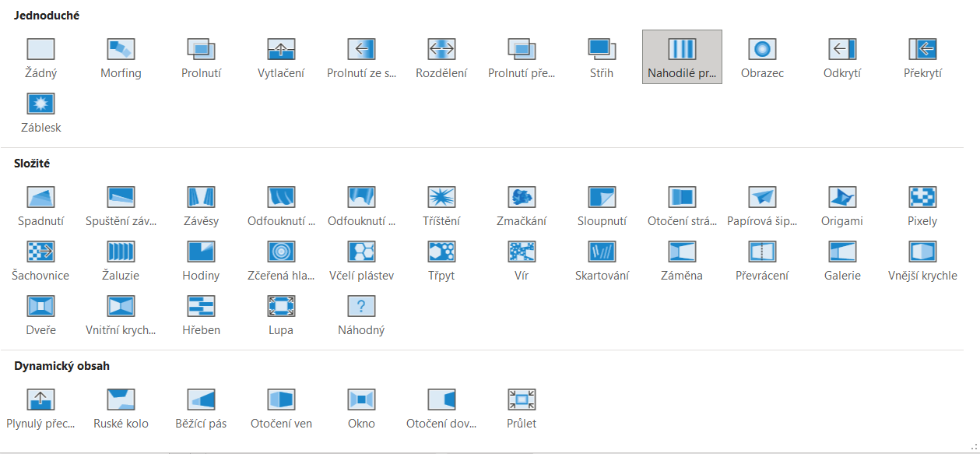The image size is (980, 454).
Task: Select the Žádný (none) transition
Action: click(x=40, y=57)
